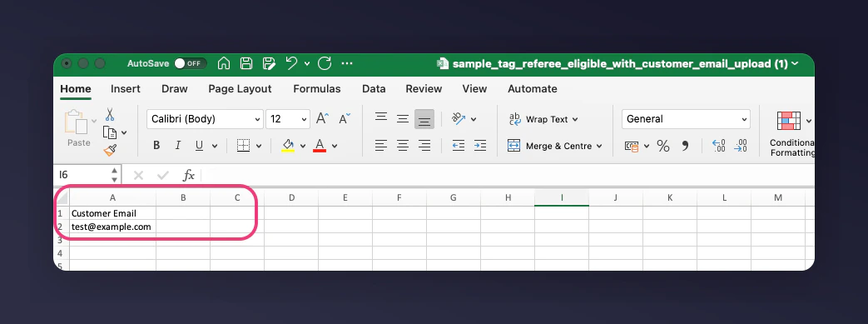This screenshot has width=868, height=324.
Task: Open the font colour dropdown arrow
Action: point(335,147)
